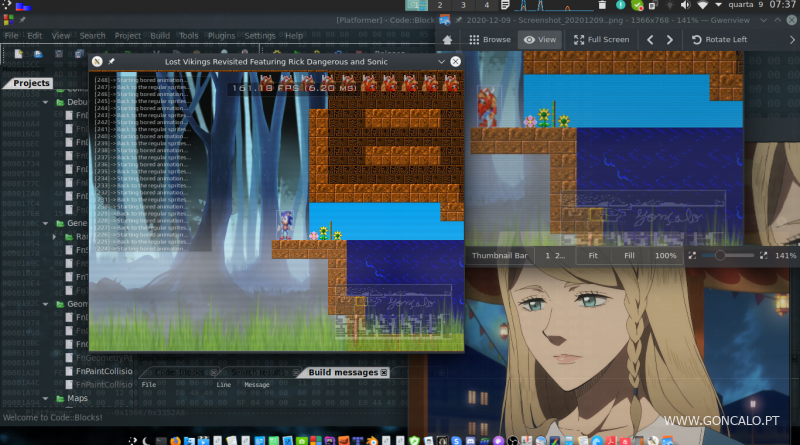
Task: Adjust the Gwenview zoom slider handle
Action: click(x=720, y=255)
